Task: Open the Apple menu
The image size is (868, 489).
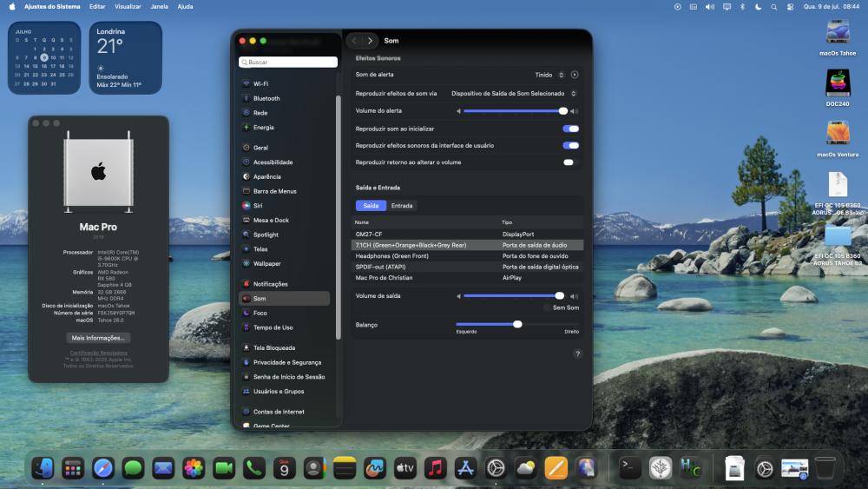Action: [x=12, y=7]
